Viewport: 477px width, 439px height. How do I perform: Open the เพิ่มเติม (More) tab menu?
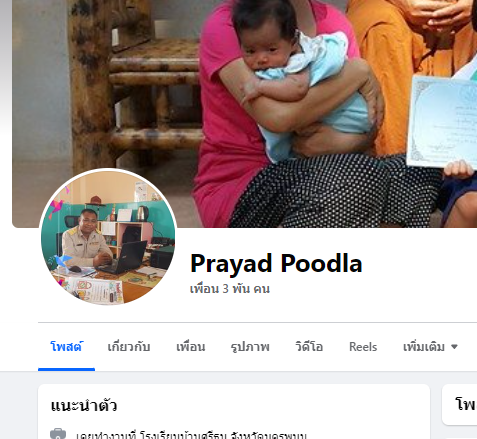[430, 347]
